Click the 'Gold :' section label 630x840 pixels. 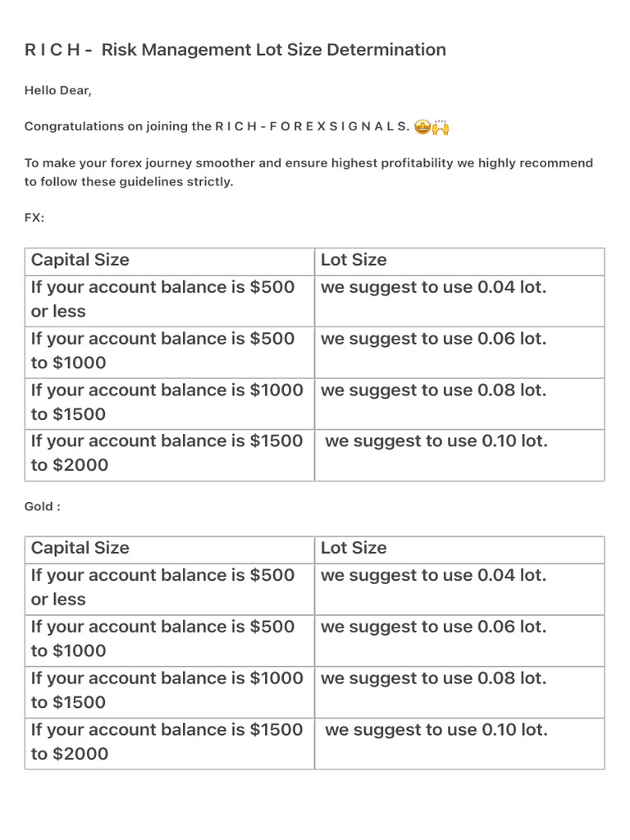pyautogui.click(x=43, y=506)
